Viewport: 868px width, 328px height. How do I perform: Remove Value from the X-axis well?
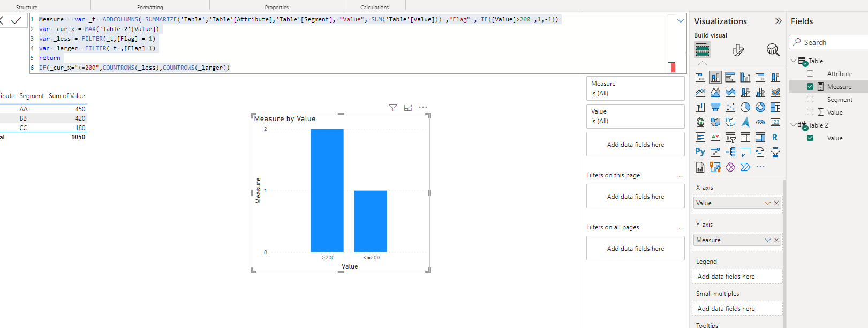click(x=776, y=203)
